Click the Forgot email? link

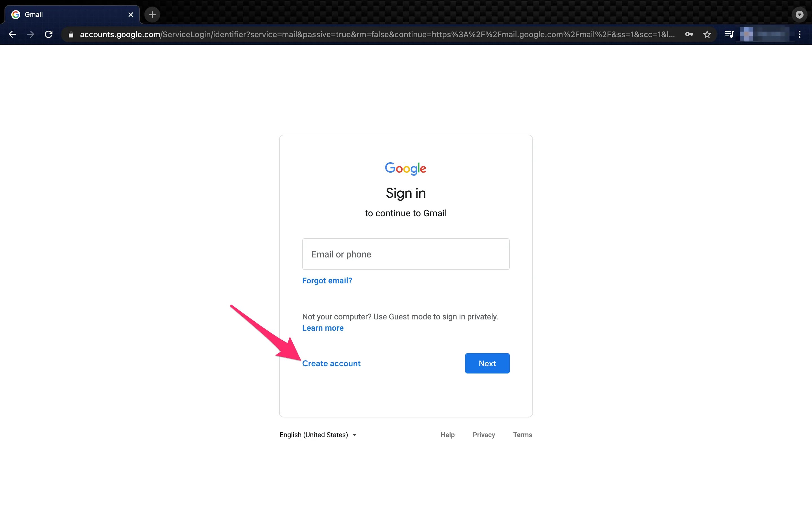pyautogui.click(x=327, y=280)
